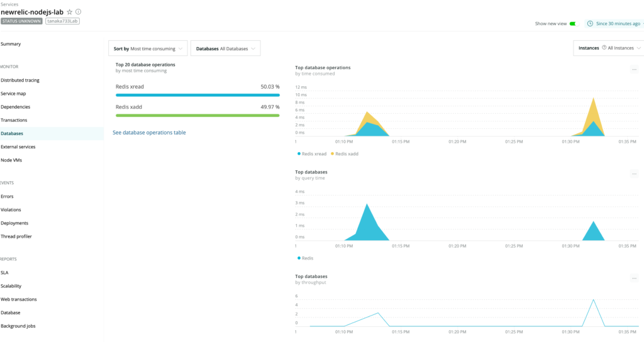Viewport: 644px width, 342px height.
Task: Open options menu for Top databases by throughput
Action: point(634,278)
